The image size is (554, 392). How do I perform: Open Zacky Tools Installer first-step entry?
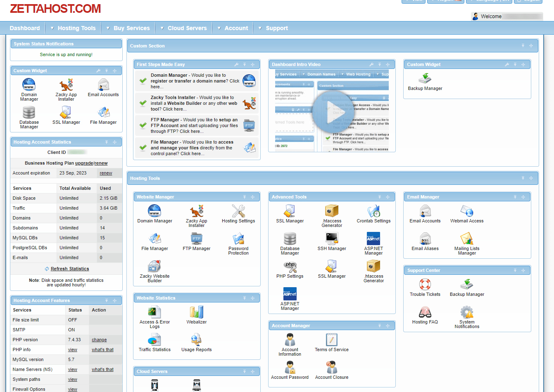point(197,103)
